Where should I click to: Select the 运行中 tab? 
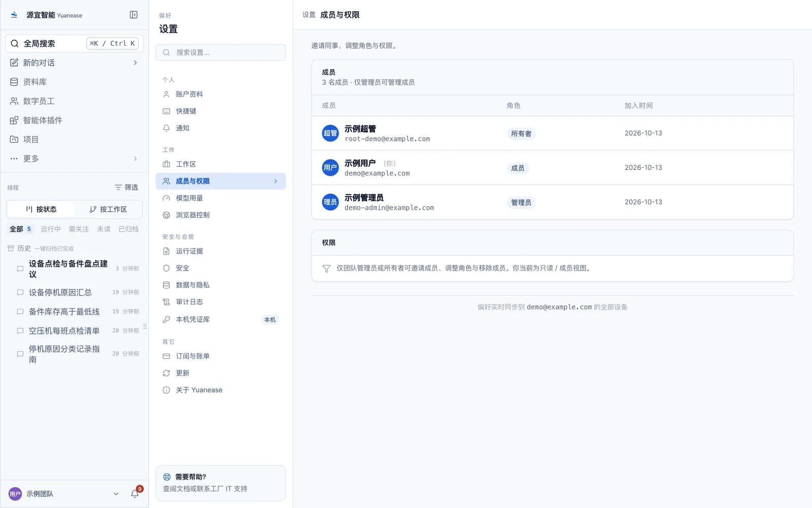pyautogui.click(x=51, y=229)
